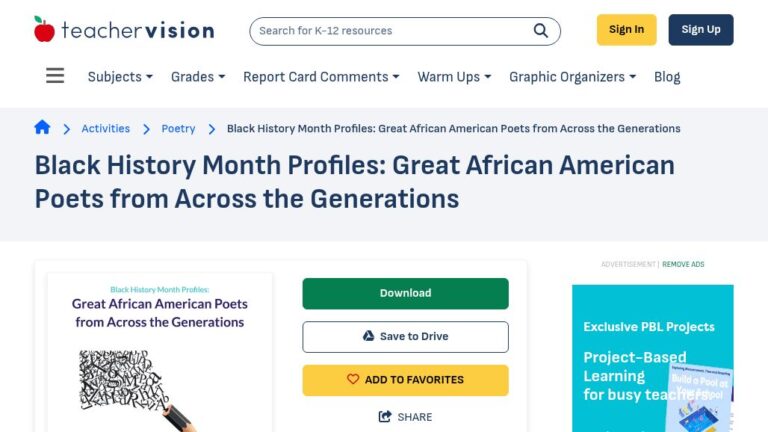The width and height of the screenshot is (768, 432).
Task: Open the Graphic Organizers menu
Action: [x=573, y=77]
